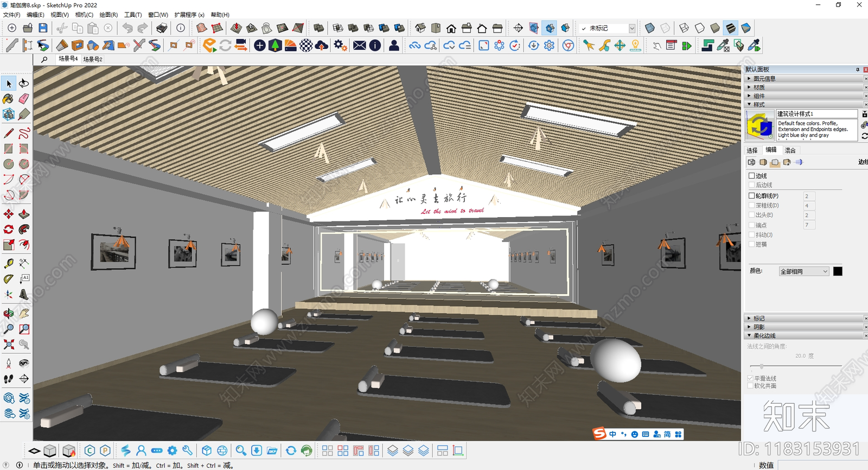
Task: Toggle the 深粗线(D) depth cue checkbox
Action: (x=752, y=205)
